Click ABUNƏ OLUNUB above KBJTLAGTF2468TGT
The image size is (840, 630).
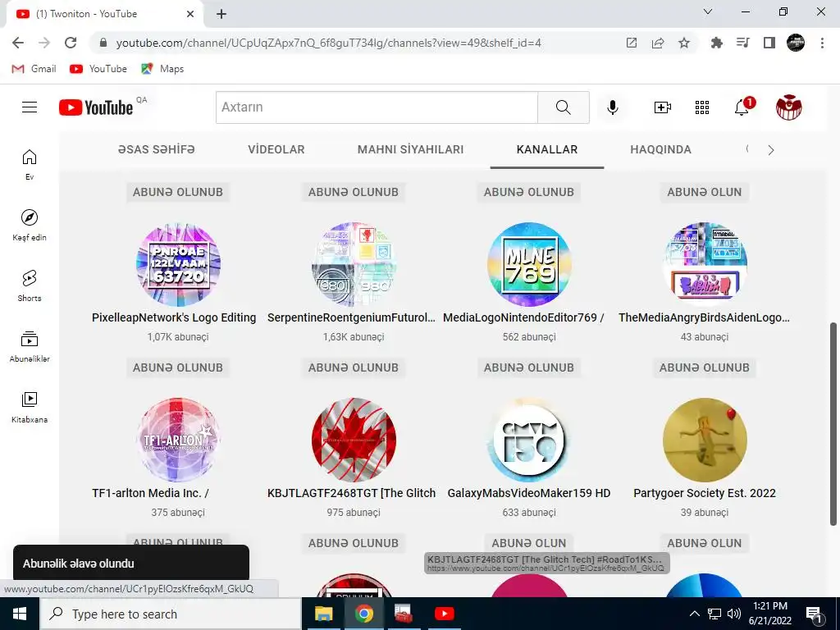(354, 368)
